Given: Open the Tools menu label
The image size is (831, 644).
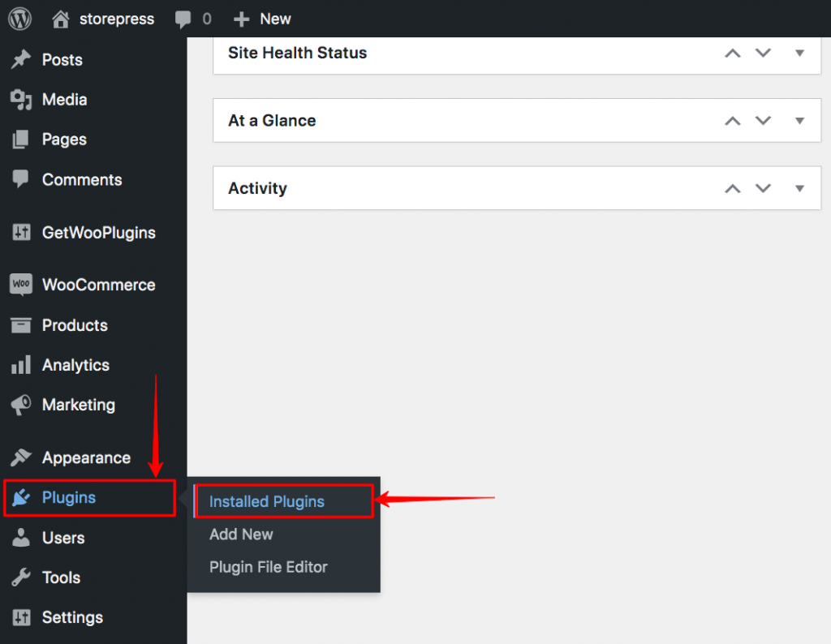Looking at the screenshot, I should click(x=61, y=577).
